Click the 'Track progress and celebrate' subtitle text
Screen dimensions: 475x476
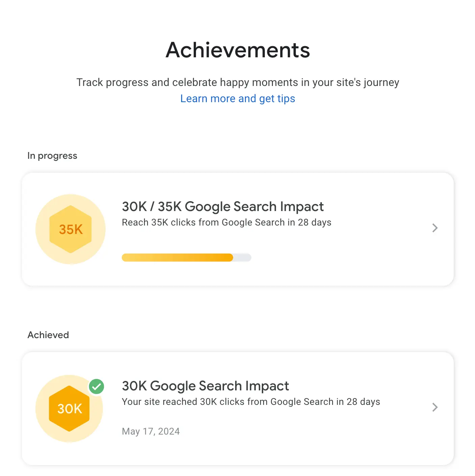coord(237,82)
